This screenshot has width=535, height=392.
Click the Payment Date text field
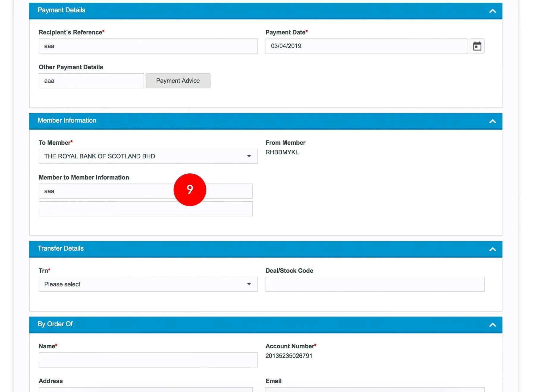click(x=366, y=46)
